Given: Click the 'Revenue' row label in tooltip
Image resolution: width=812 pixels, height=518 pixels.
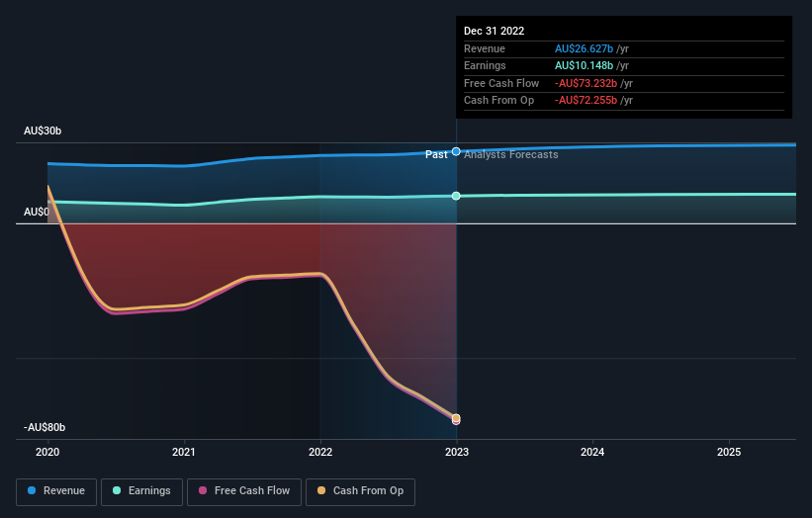Looking at the screenshot, I should (485, 48).
